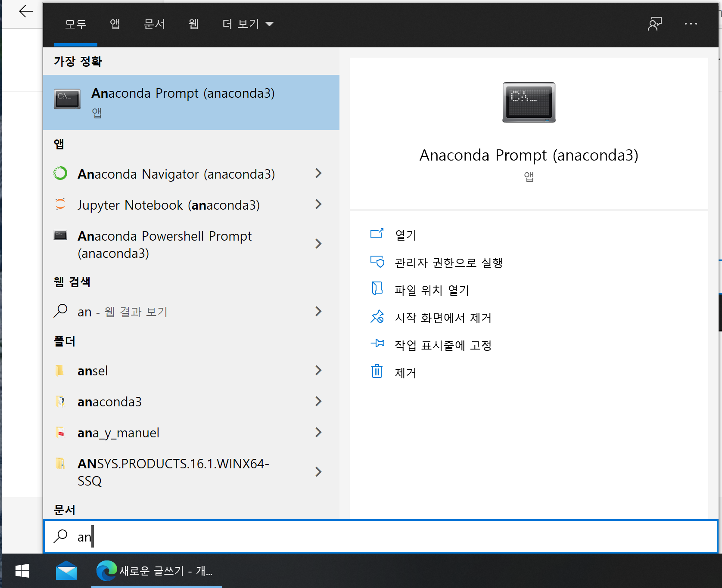This screenshot has width=722, height=588.
Task: Click the 'ana_y_manuel' folder name
Action: coord(118,433)
